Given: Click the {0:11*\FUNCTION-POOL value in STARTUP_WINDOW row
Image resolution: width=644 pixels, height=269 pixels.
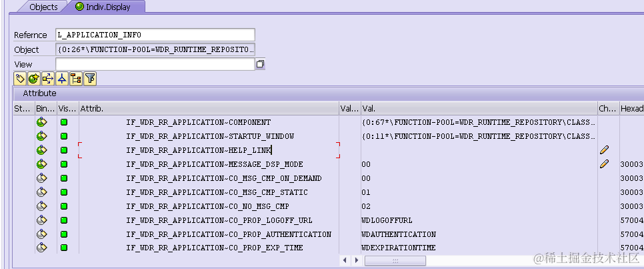Looking at the screenshot, I should click(x=479, y=136).
